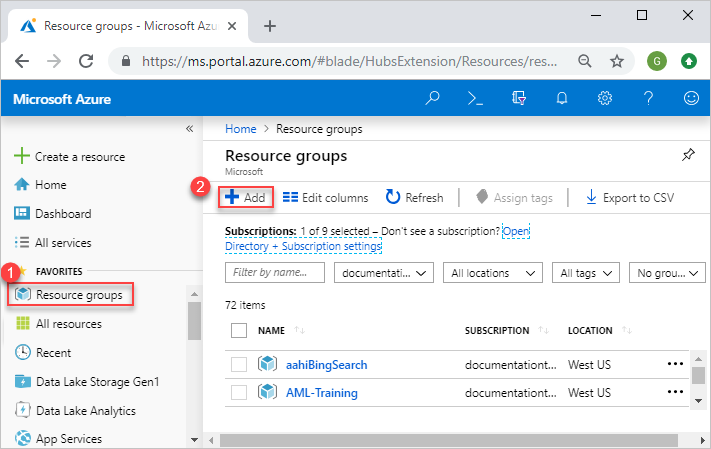Open directory and subscription filter icon
The height and width of the screenshot is (449, 711).
pos(518,98)
